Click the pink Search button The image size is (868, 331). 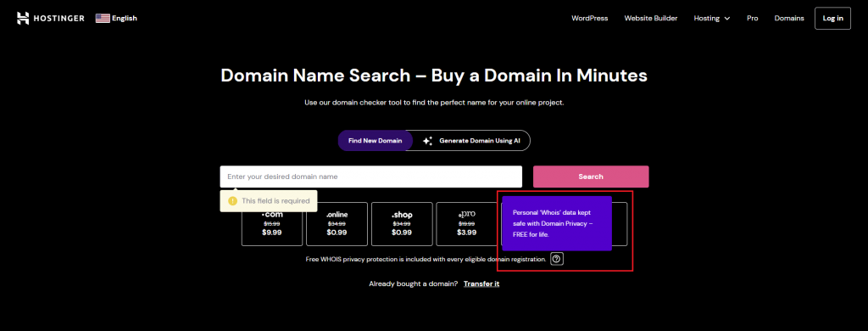tap(591, 177)
